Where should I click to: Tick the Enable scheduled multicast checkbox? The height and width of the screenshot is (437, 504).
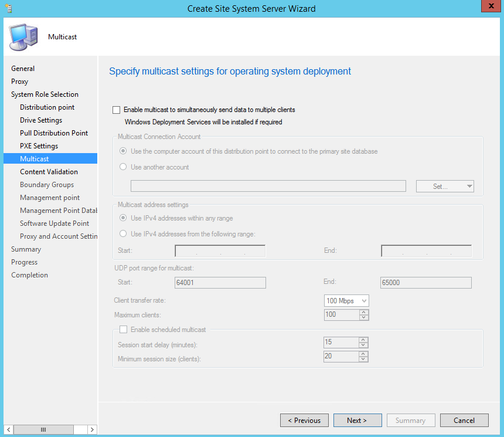point(123,330)
